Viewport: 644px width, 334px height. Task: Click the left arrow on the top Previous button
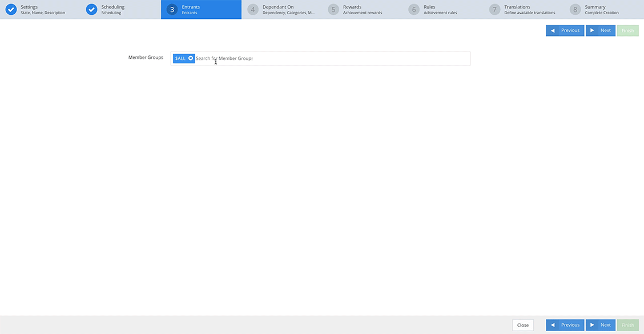[x=553, y=30]
